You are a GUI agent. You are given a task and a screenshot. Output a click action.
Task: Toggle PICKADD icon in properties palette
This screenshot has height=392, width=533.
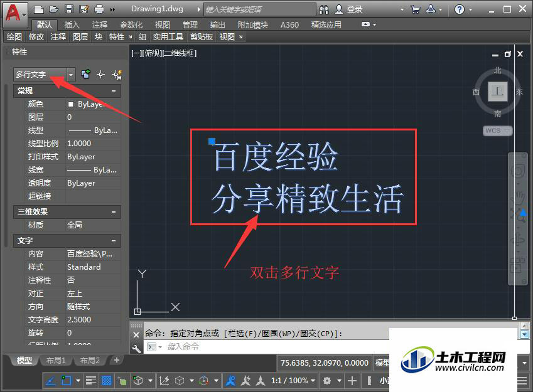[85, 74]
